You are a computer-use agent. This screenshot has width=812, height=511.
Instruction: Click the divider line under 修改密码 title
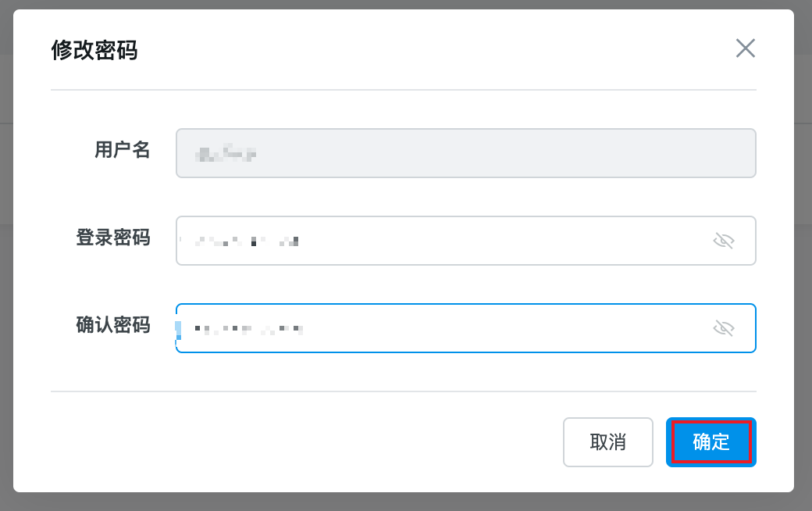403,90
